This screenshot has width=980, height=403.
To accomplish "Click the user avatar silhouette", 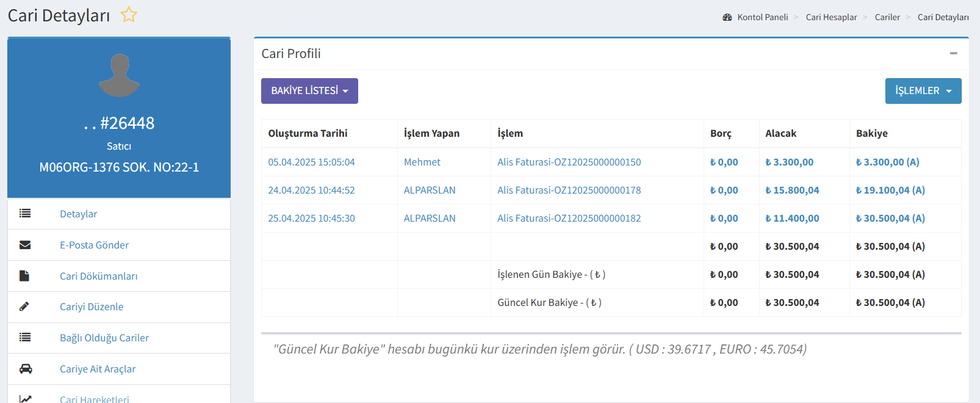I will [119, 76].
